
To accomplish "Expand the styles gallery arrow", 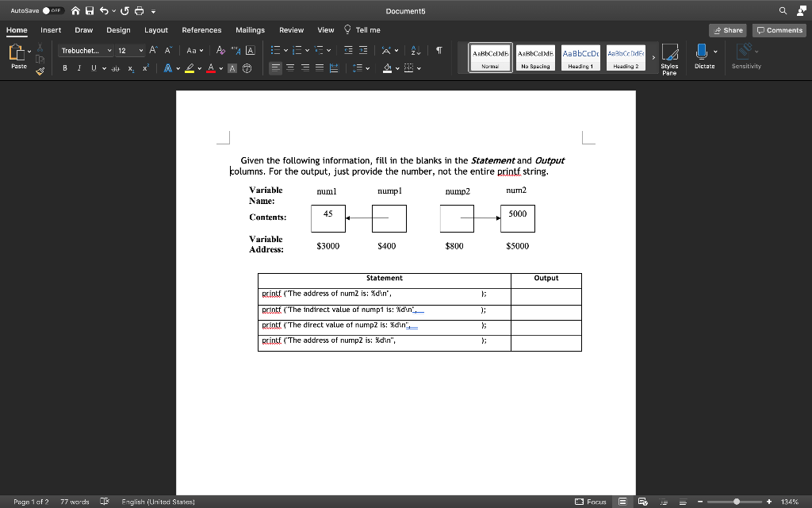I will [x=653, y=57].
